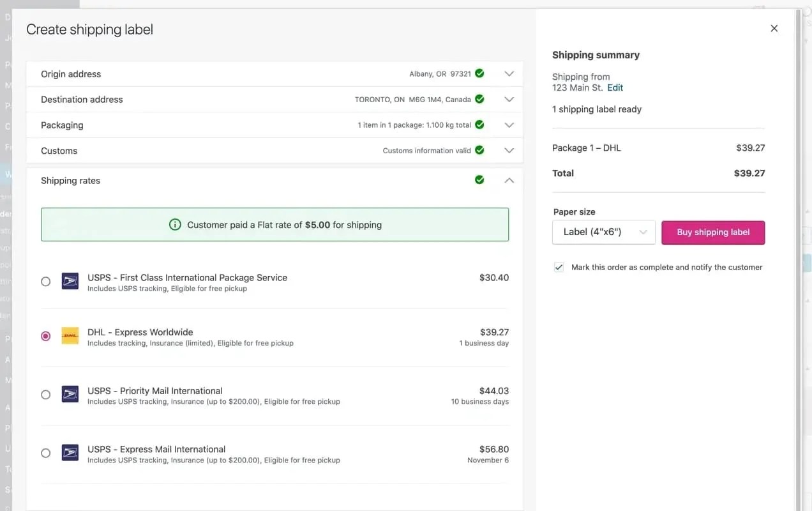The height and width of the screenshot is (511, 812).
Task: Click the USPS logo beside Express Mail International
Action: point(70,453)
